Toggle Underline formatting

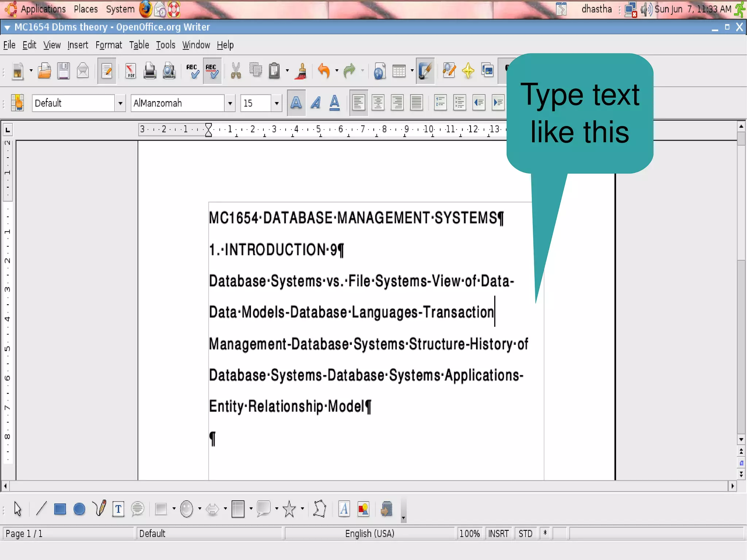coord(334,103)
